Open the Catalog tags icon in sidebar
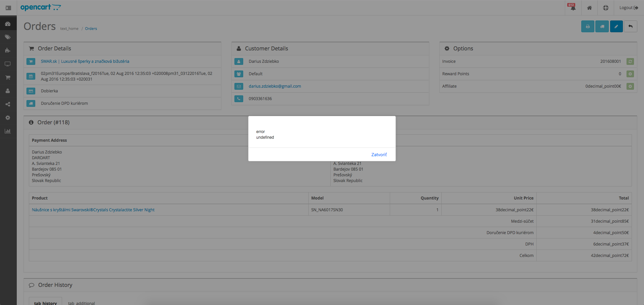The height and width of the screenshot is (305, 644). coord(8,37)
